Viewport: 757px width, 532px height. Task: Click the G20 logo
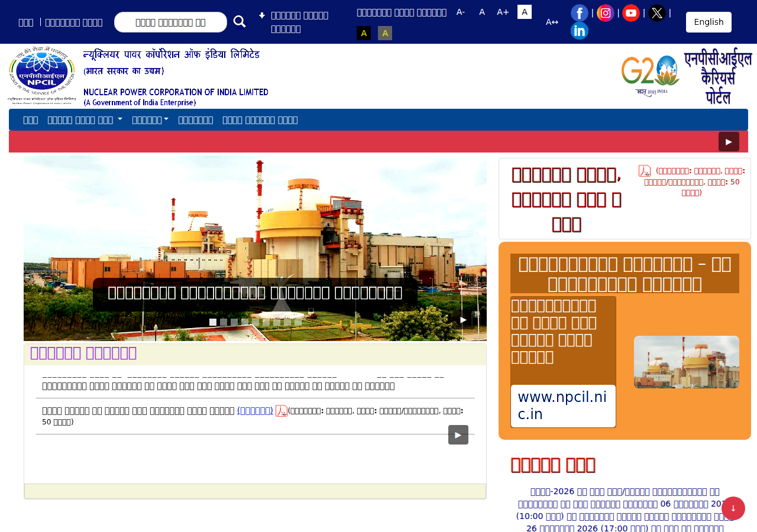click(651, 76)
